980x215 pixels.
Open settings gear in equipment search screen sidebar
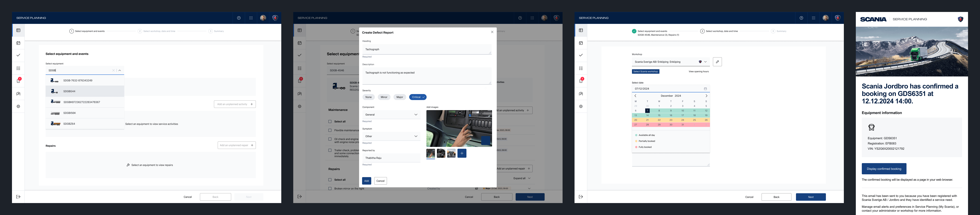click(x=18, y=106)
